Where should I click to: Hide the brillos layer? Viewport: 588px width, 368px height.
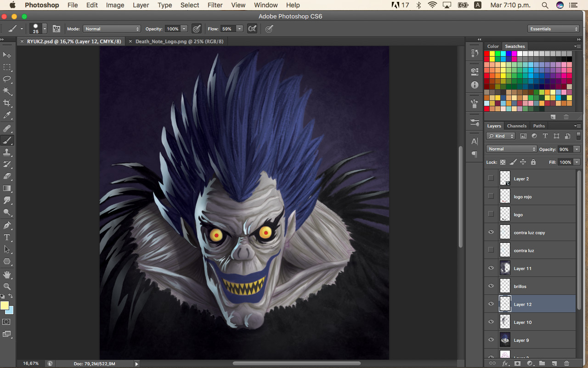coord(491,286)
